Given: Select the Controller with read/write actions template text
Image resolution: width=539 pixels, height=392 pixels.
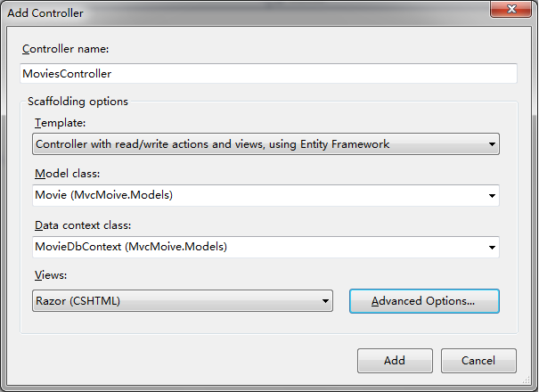Looking at the screenshot, I should [x=212, y=144].
